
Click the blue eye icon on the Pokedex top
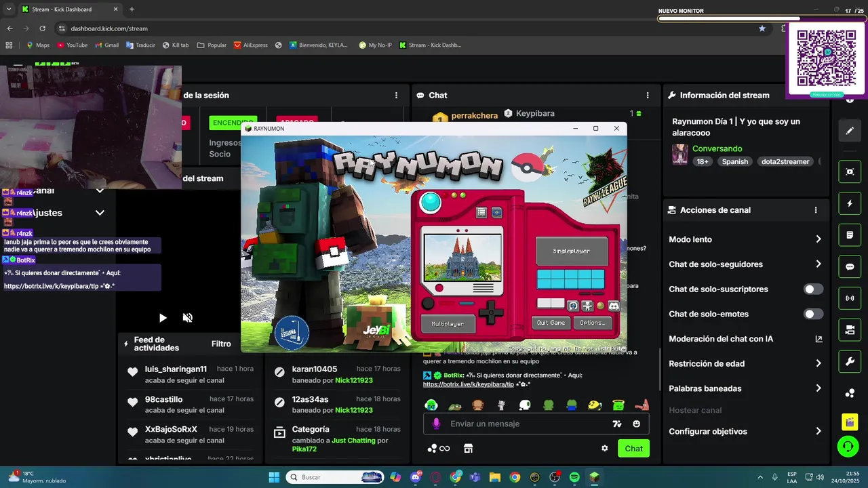496,213
